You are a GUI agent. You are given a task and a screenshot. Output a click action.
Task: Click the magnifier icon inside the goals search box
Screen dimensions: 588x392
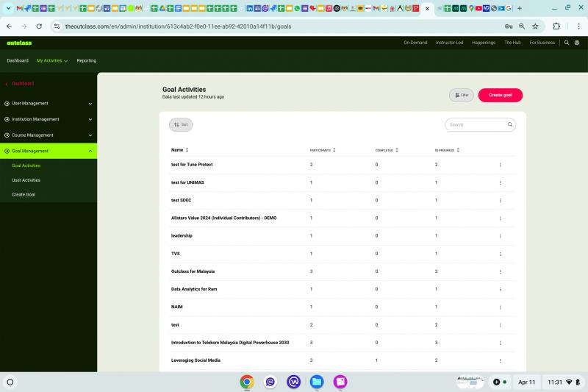pos(509,124)
